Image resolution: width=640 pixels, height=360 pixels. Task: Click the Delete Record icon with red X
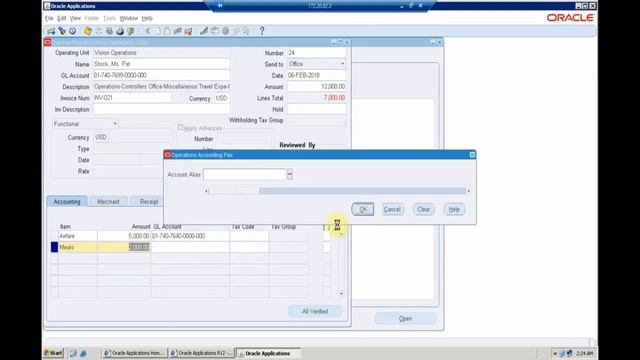188,31
